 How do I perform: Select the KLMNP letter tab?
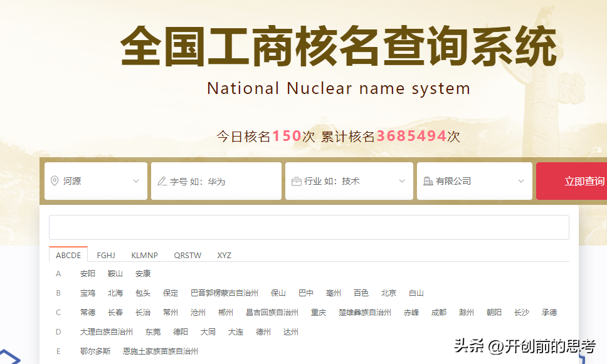tap(144, 255)
